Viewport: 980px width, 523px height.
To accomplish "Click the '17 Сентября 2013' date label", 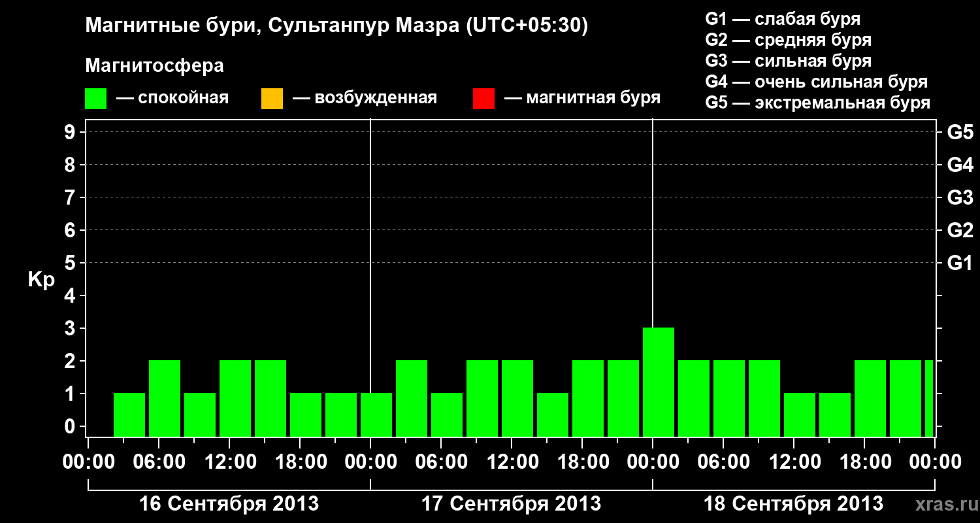I will [x=512, y=504].
